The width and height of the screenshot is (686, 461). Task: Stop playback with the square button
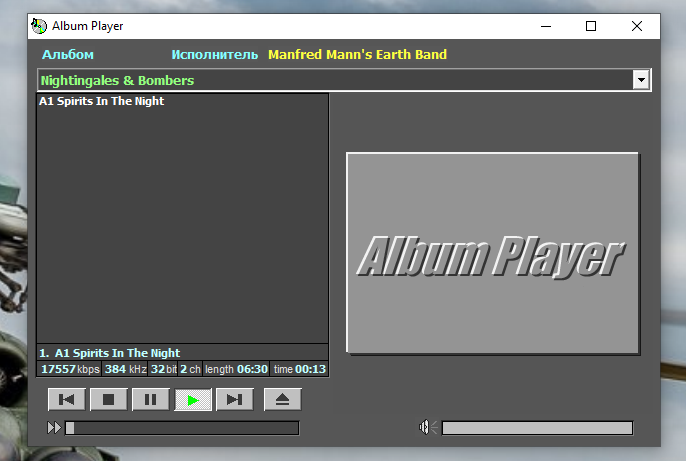(108, 399)
